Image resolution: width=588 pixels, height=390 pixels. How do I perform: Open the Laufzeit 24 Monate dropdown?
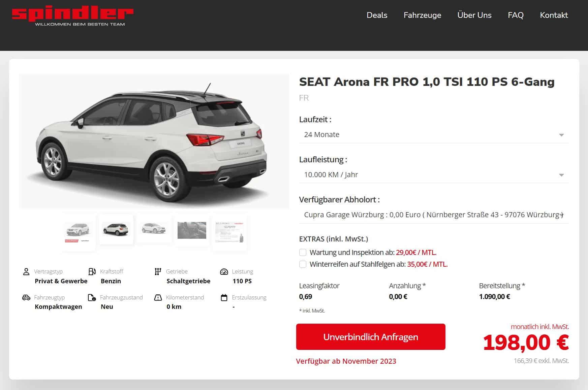434,135
